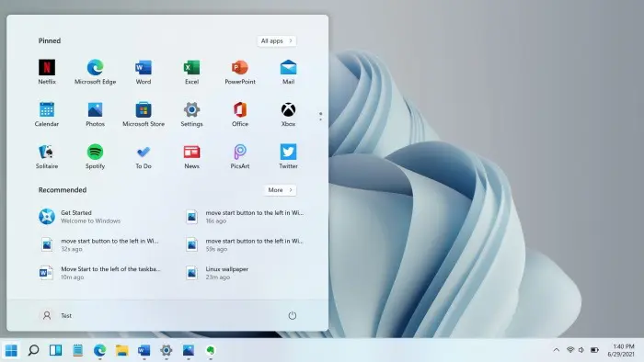This screenshot has width=644, height=362.
Task: Open PowerPoint from pinned apps
Action: pyautogui.click(x=240, y=72)
